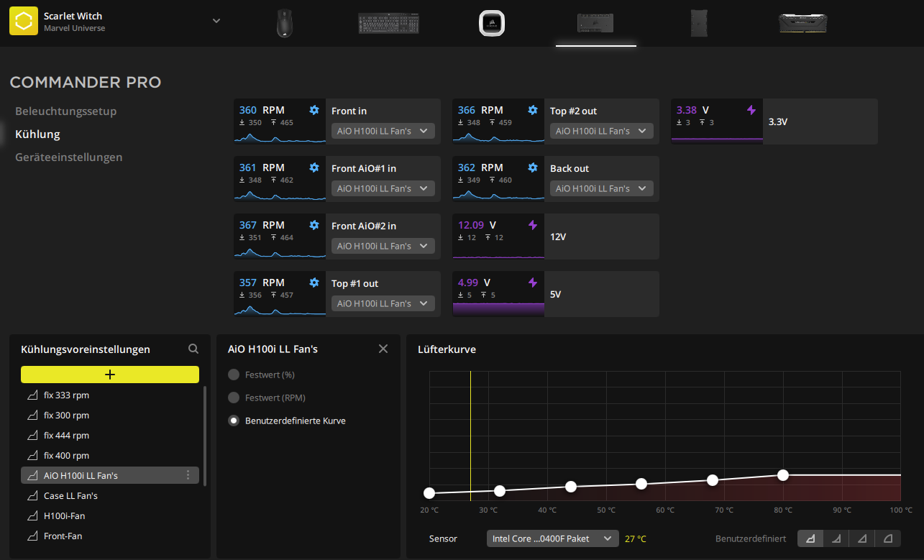Open gear settings for Top #2 out

point(532,110)
